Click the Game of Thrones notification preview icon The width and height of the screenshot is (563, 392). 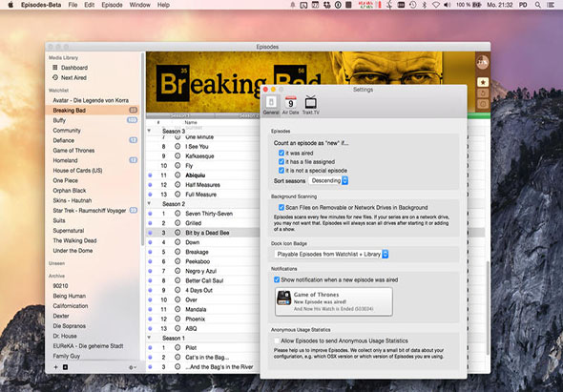point(283,298)
